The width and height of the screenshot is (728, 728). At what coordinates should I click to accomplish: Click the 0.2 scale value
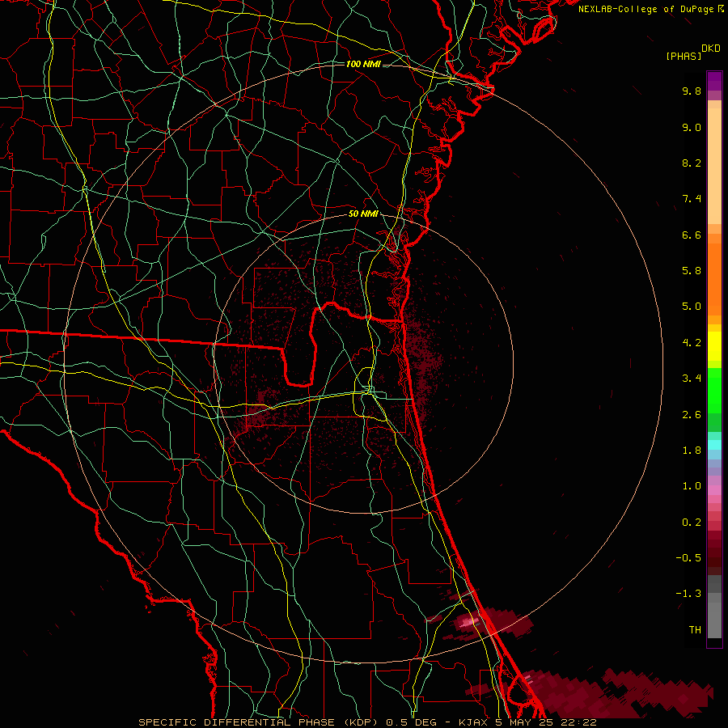click(x=692, y=523)
